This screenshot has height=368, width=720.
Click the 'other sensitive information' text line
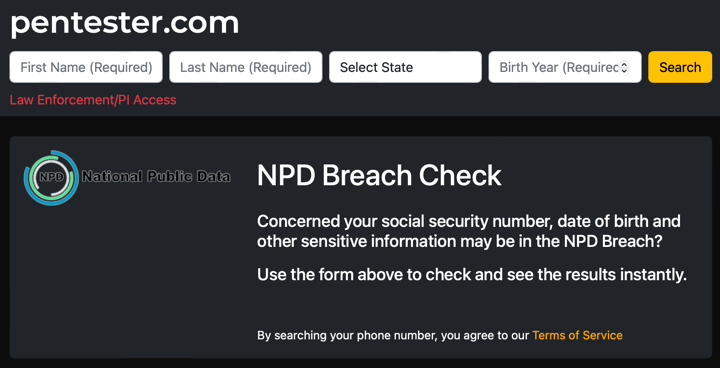(x=460, y=242)
